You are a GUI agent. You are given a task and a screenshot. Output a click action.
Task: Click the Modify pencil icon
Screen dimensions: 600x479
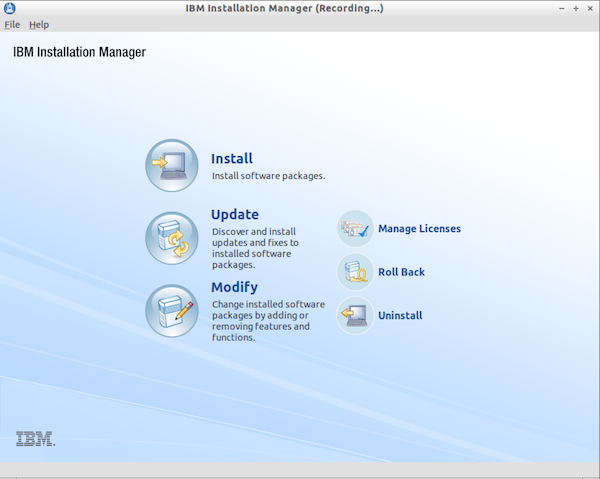[x=172, y=311]
